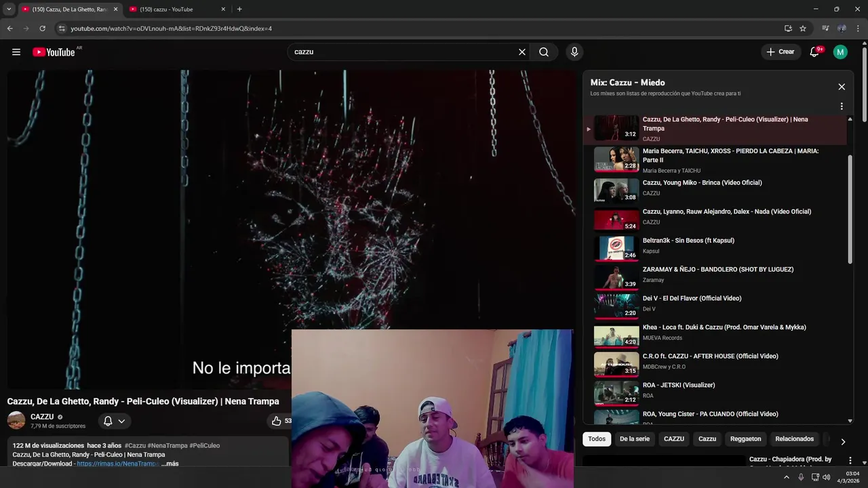Open the rimas.io/NenaTrampa download link

[x=118, y=464]
